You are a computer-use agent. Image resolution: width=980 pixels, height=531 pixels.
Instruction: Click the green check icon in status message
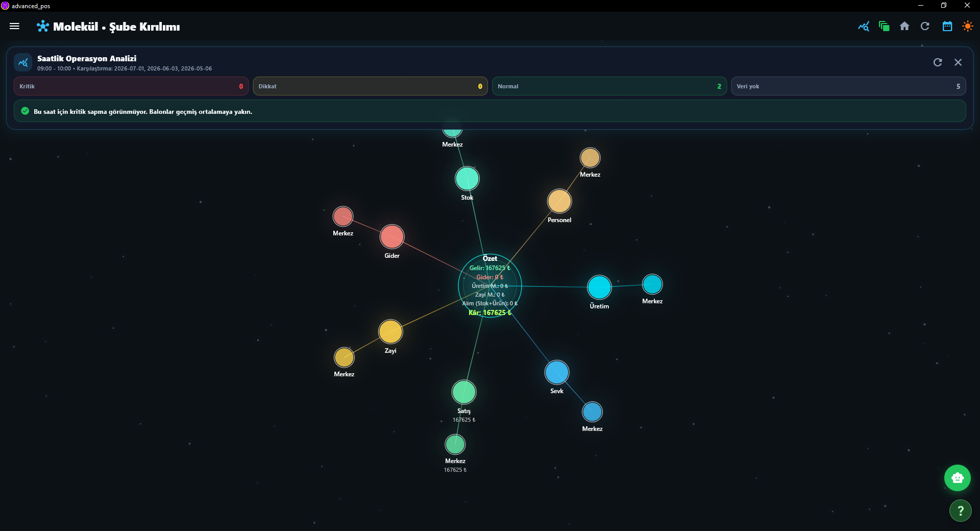coord(25,111)
